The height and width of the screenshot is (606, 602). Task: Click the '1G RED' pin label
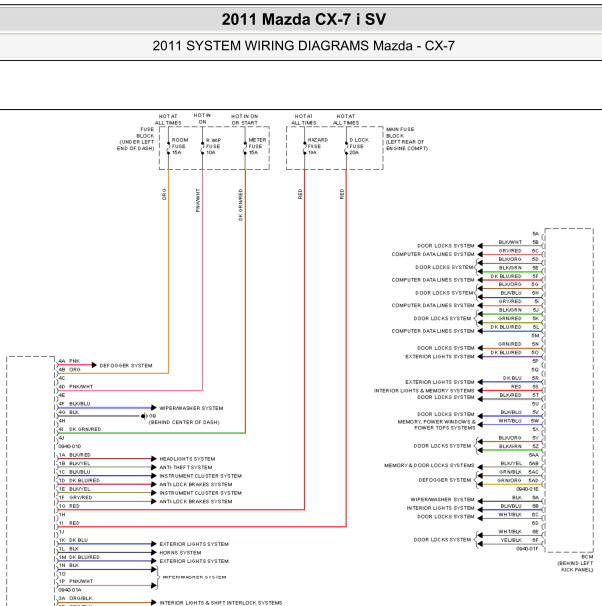pos(69,506)
